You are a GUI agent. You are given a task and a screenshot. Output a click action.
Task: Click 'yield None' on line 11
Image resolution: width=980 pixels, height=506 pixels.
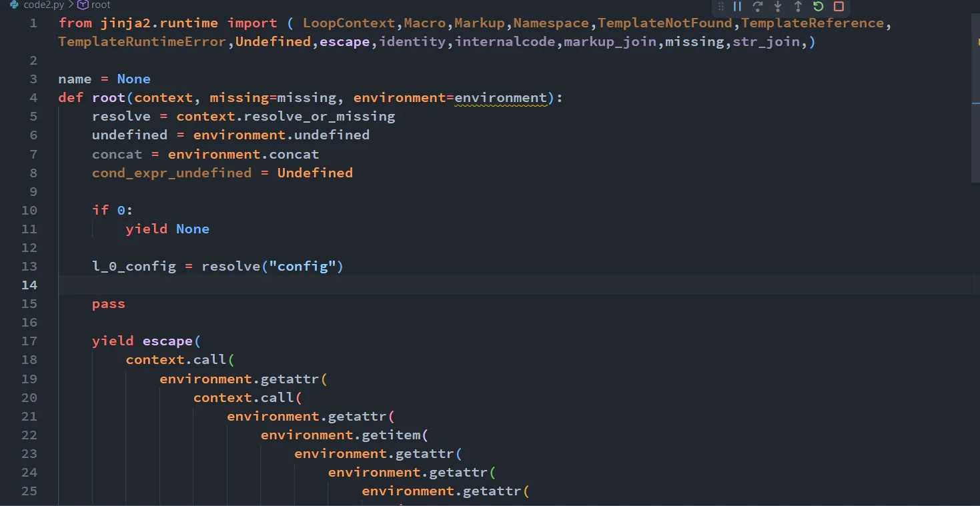point(167,229)
